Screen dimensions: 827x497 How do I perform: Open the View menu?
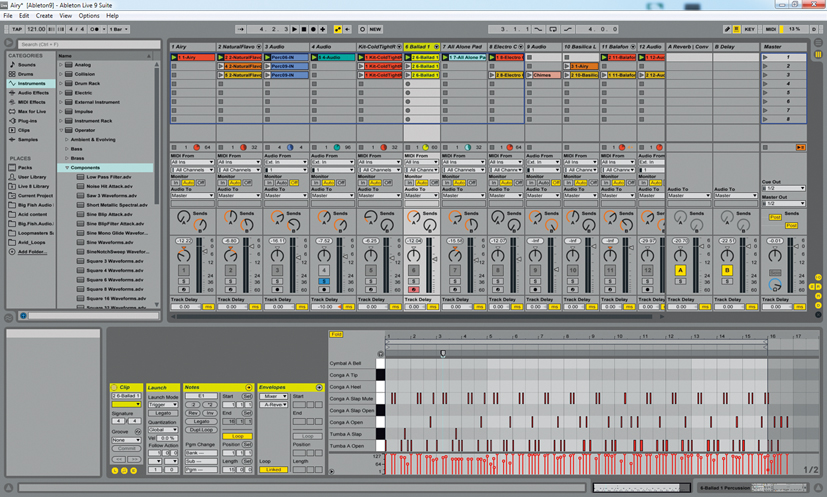pos(65,16)
